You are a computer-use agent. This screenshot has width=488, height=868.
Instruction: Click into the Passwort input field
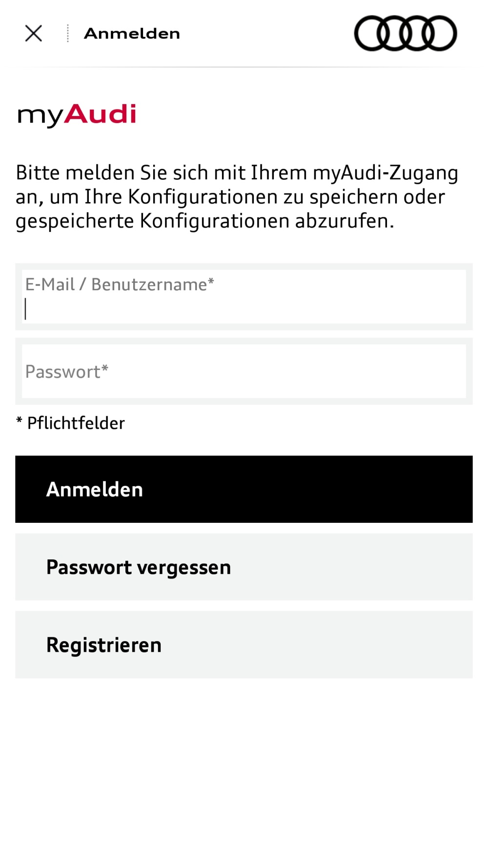pyautogui.click(x=244, y=372)
